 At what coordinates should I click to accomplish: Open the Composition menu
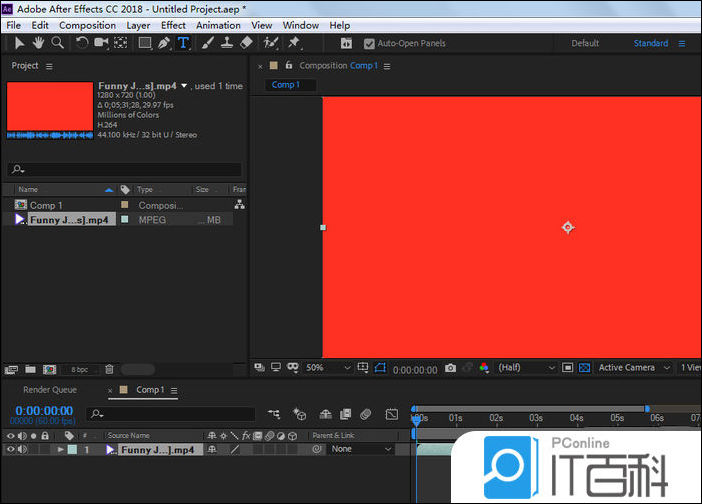87,25
